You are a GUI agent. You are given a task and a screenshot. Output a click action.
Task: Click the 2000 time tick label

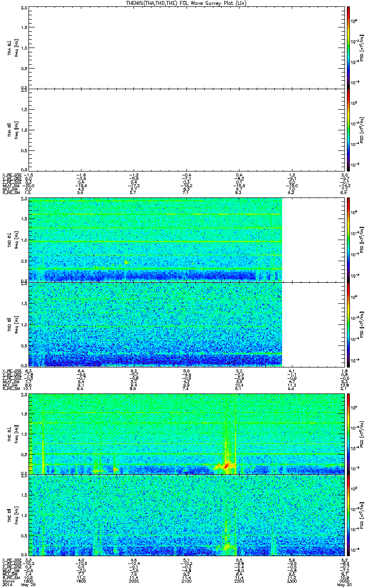pos(134,580)
